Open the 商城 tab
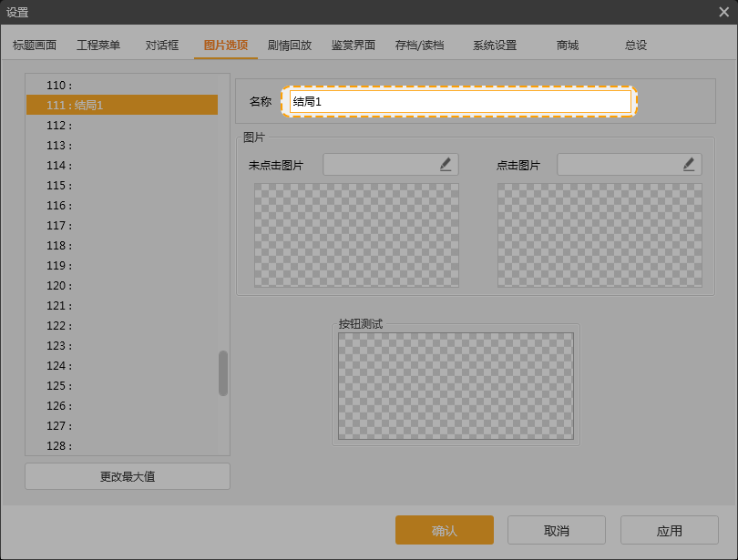The height and width of the screenshot is (560, 738). point(567,44)
